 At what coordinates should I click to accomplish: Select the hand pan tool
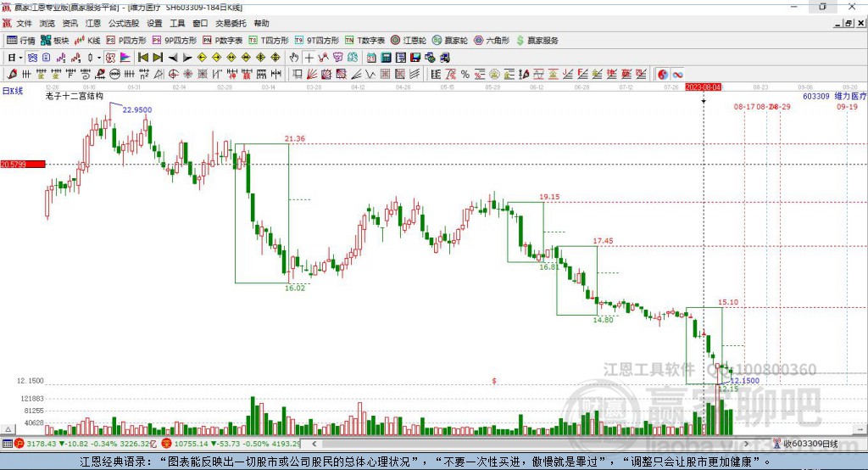[x=294, y=57]
